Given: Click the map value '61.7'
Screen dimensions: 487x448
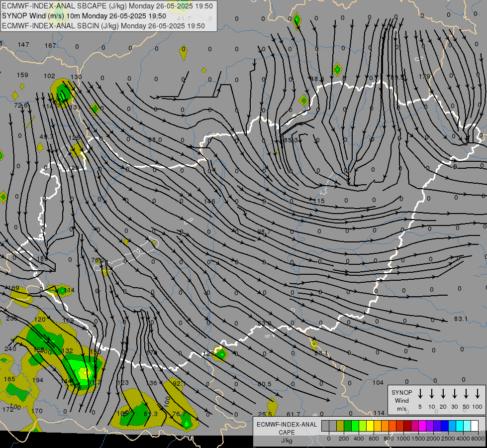Looking at the screenshot, I should pos(293,414).
